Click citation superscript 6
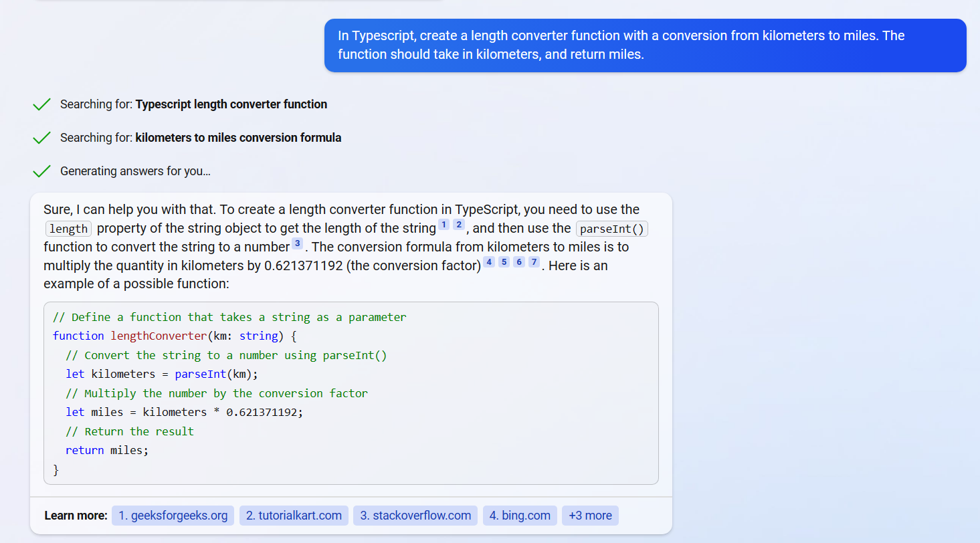Screen dimensions: 980x543 point(519,262)
